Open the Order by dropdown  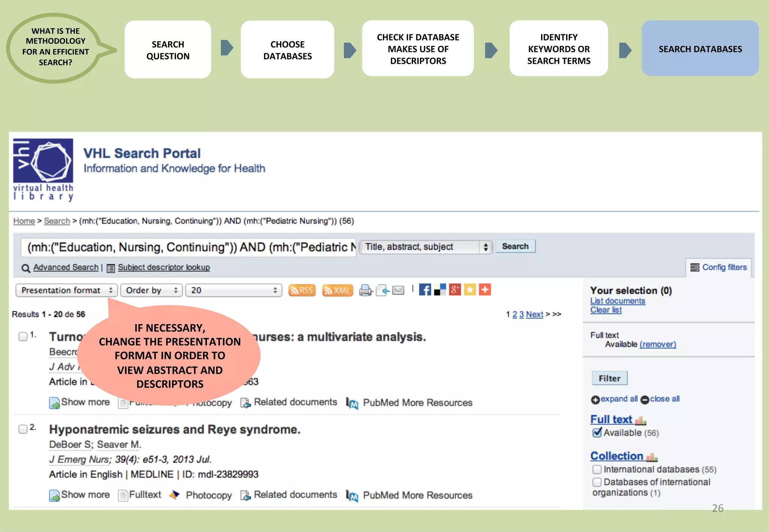coord(151,290)
